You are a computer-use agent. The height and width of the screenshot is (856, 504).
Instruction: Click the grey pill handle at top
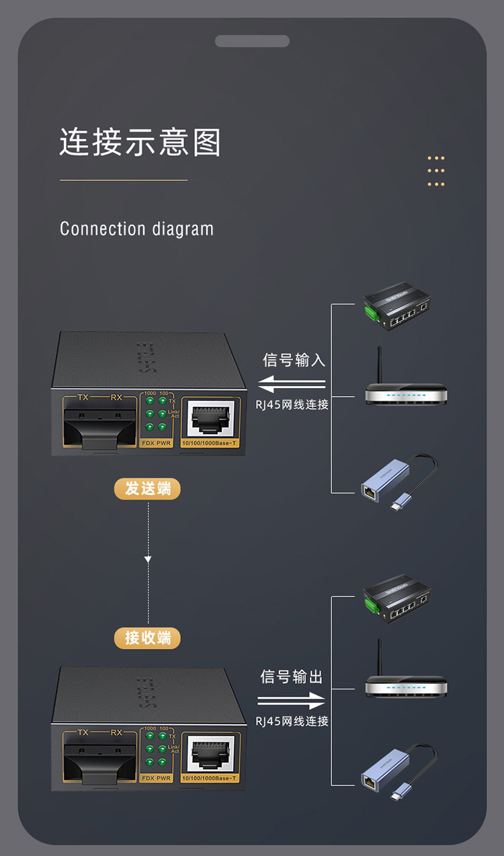(252, 41)
